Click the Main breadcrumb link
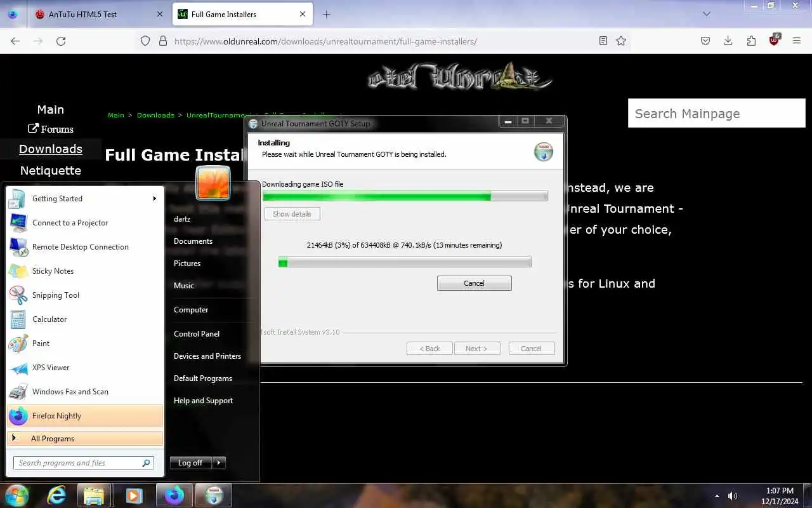This screenshot has width=812, height=508. (116, 116)
